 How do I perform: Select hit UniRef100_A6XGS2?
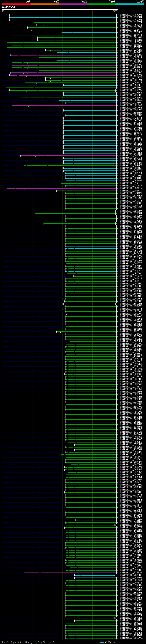(x=131, y=25)
